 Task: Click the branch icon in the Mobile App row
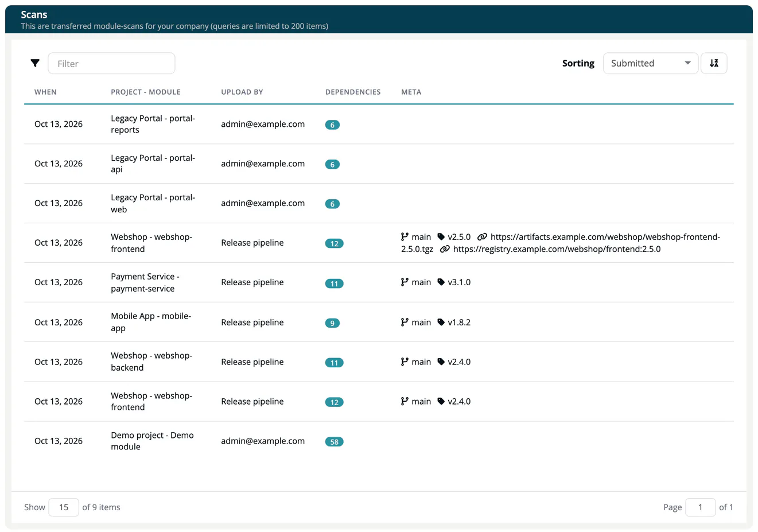click(x=405, y=322)
